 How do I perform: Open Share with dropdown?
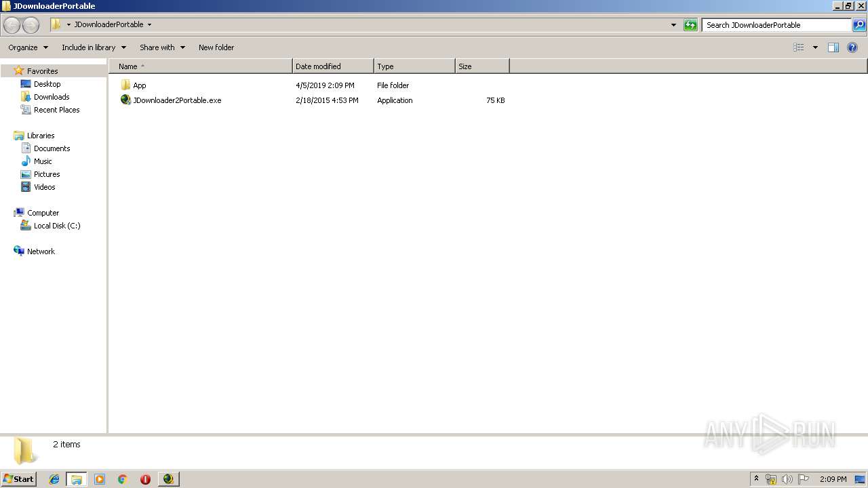(x=162, y=47)
